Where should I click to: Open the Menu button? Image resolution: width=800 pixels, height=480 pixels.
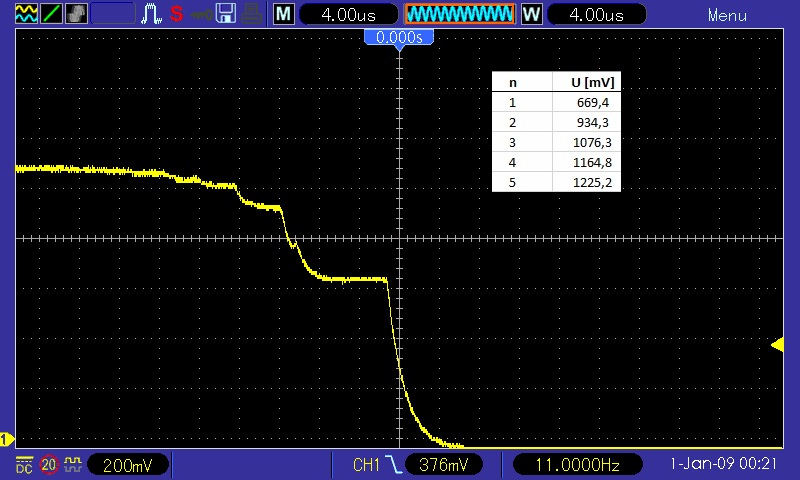pos(727,15)
